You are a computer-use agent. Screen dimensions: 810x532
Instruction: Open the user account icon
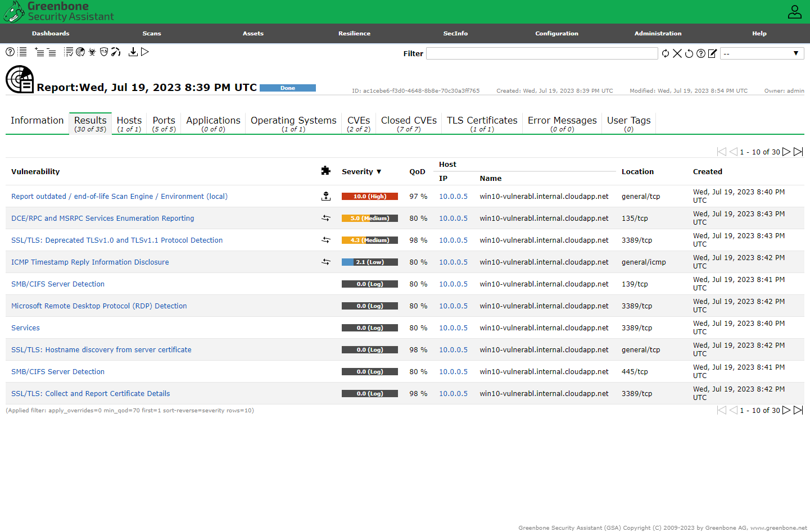coord(795,12)
